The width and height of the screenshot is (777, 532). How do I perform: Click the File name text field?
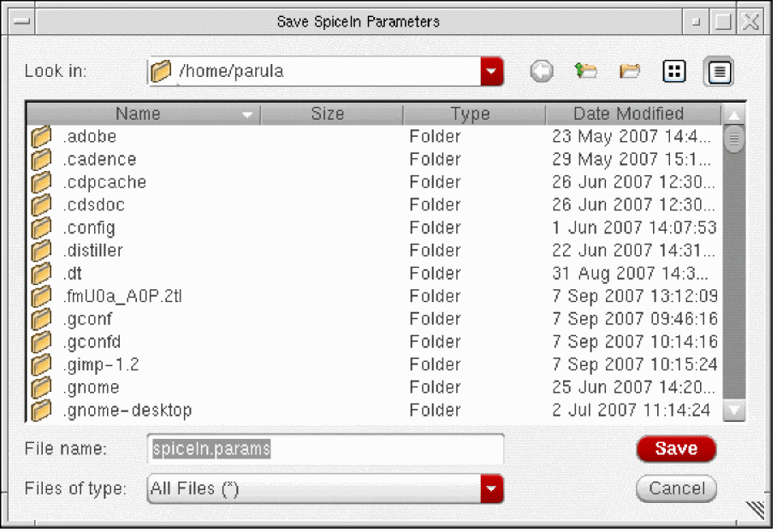pos(325,449)
